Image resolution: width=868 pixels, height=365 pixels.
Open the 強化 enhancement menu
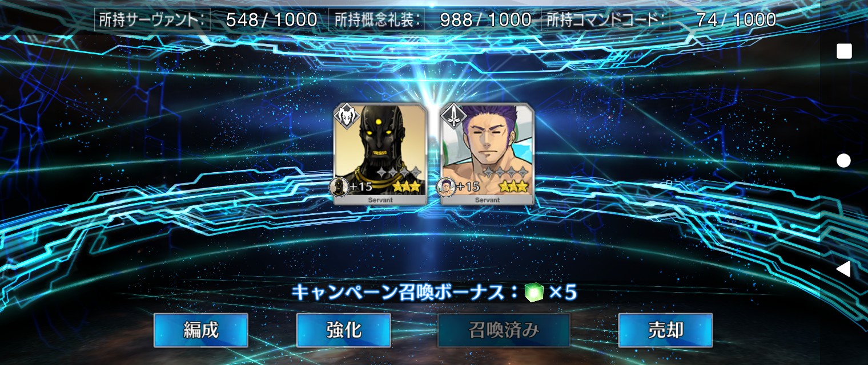pos(344,330)
